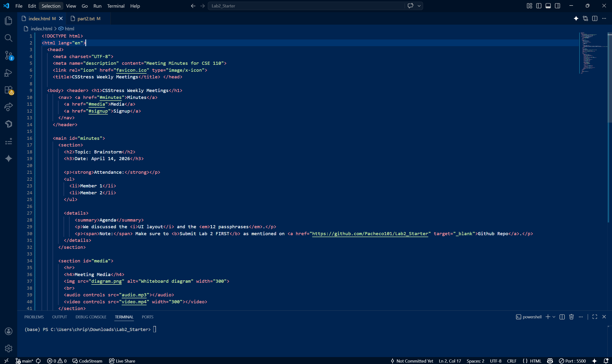Open the Search view icon
Image resolution: width=612 pixels, height=364 pixels.
8,38
